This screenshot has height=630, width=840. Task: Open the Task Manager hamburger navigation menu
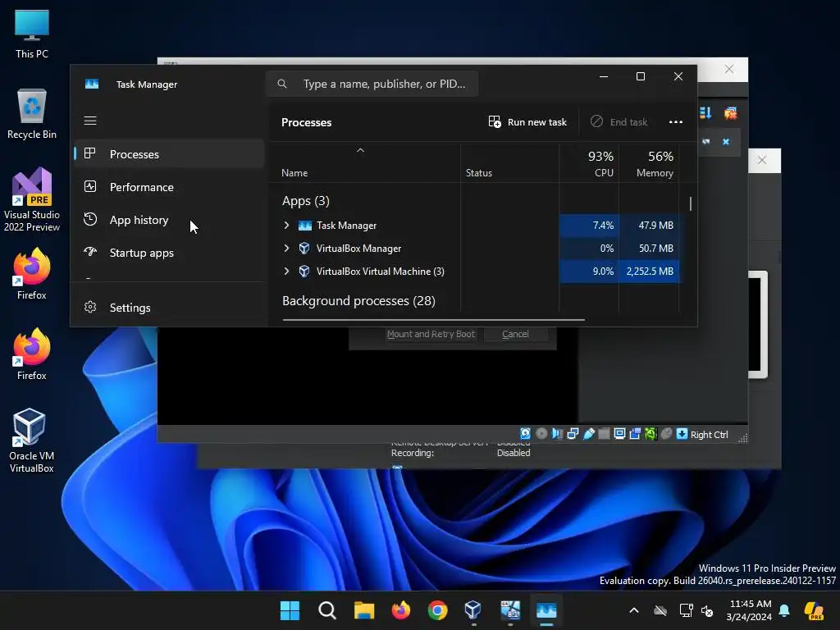(x=90, y=121)
